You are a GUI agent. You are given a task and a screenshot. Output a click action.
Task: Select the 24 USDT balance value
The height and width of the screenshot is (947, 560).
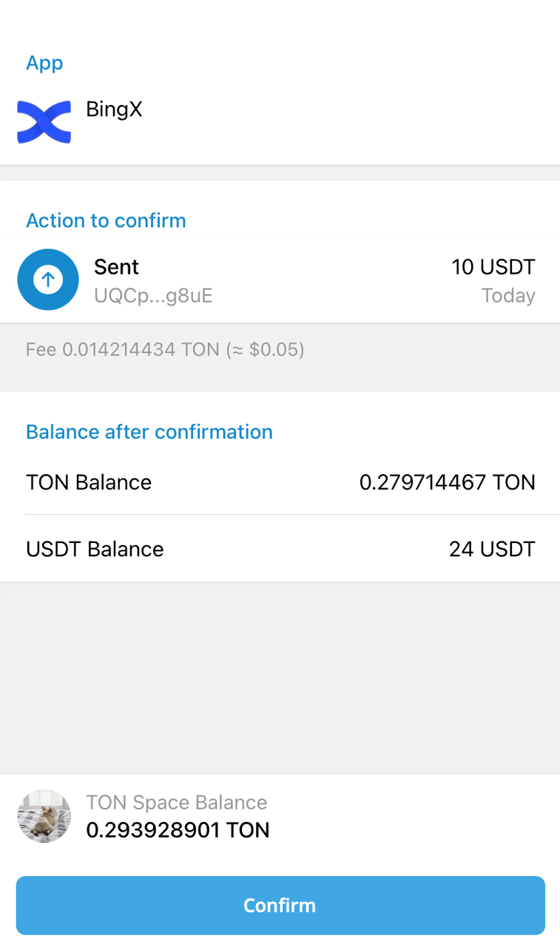492,549
